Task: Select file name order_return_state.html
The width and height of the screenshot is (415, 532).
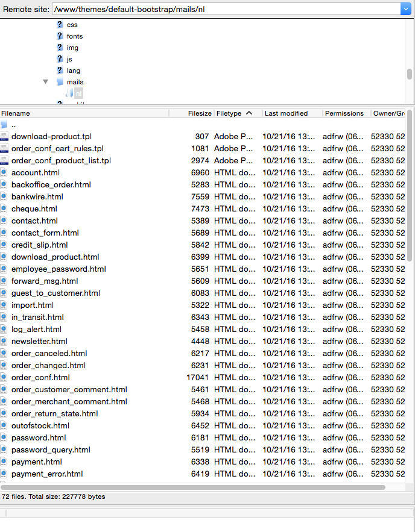Action: (55, 413)
